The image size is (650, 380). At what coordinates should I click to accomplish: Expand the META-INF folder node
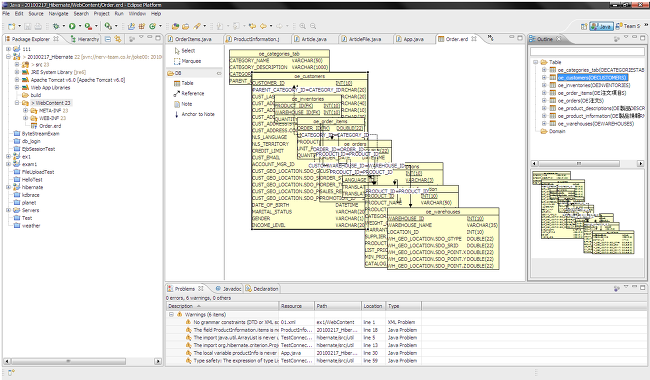click(x=25, y=111)
